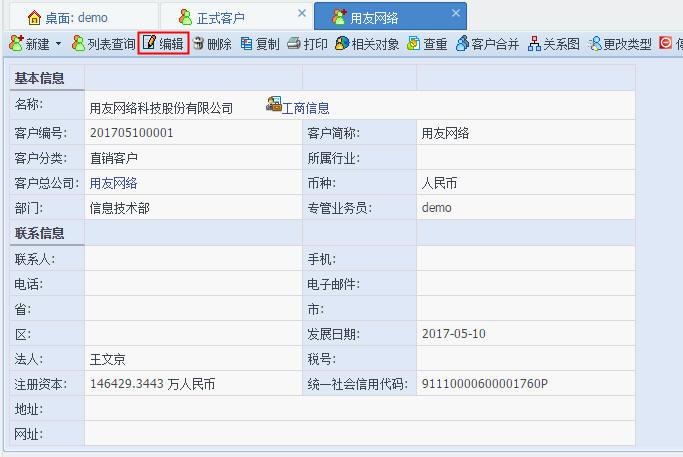Click the 打印 (Print) printer icon

[x=294, y=44]
